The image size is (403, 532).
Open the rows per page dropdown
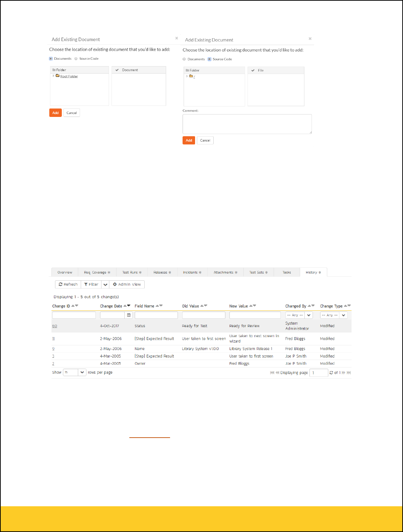pos(75,373)
